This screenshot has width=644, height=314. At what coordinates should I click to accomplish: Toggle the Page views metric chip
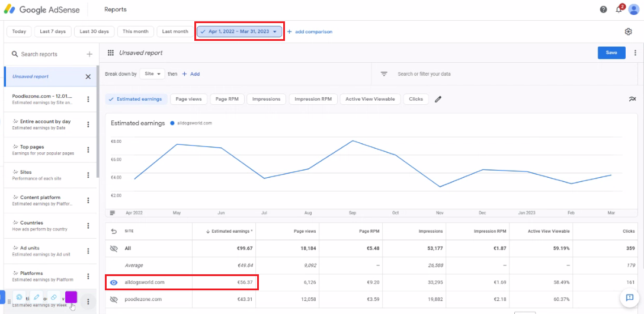[x=189, y=99]
